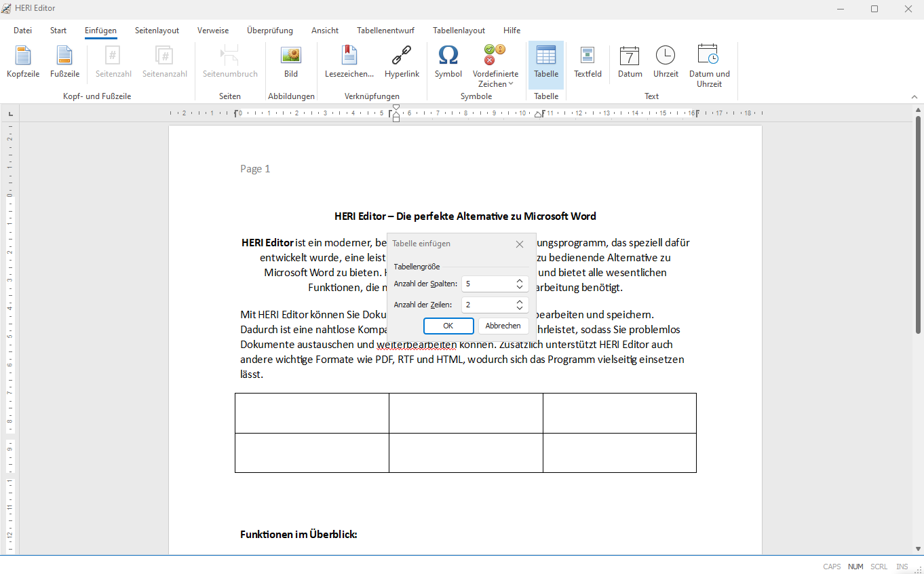
Task: Switch to the Überprüfung tab
Action: coord(270,31)
